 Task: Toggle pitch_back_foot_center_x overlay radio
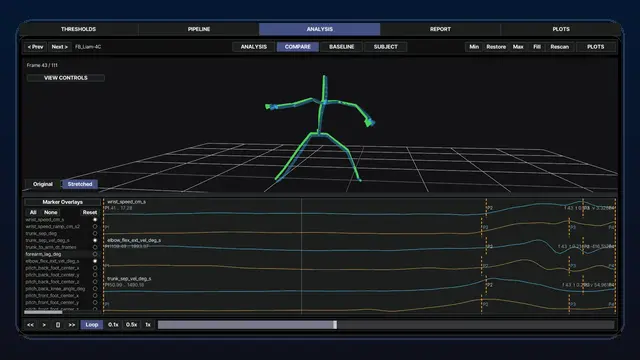(95, 268)
